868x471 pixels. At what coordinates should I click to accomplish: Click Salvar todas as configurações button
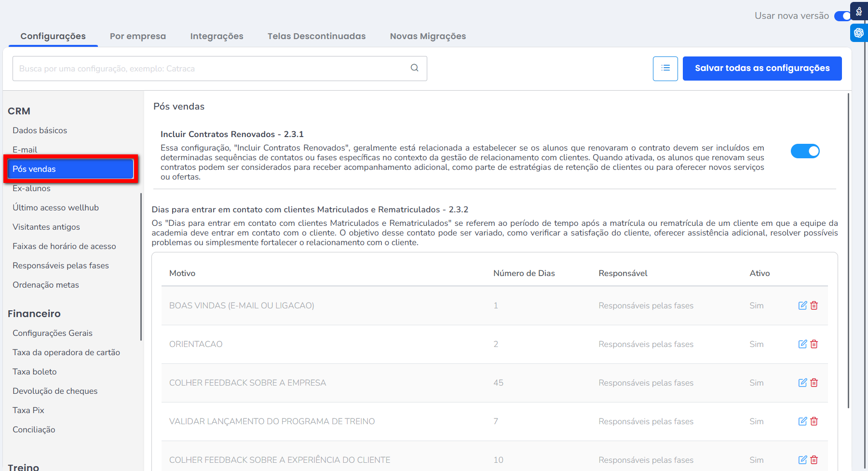tap(762, 69)
